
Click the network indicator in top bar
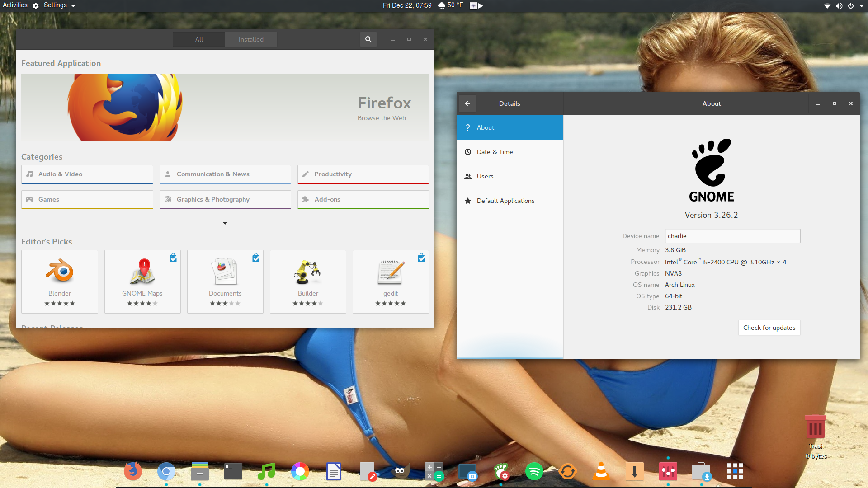point(827,6)
